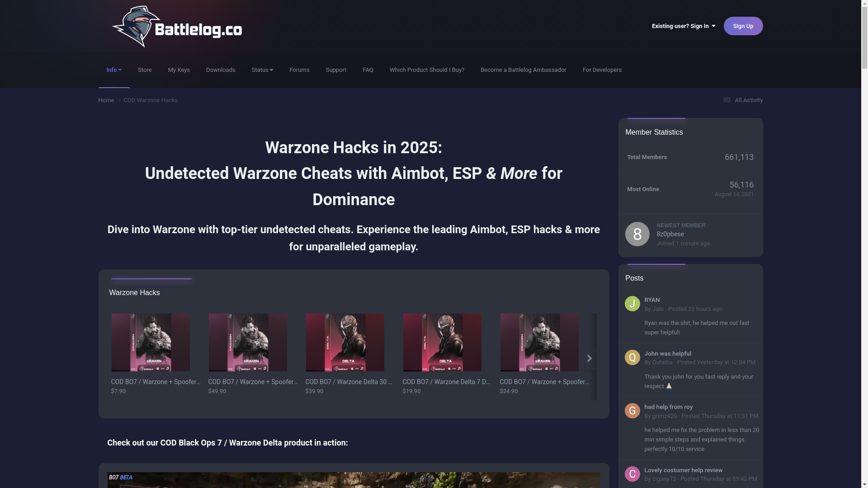
Task: Open grimz420's profile link
Action: click(x=664, y=416)
